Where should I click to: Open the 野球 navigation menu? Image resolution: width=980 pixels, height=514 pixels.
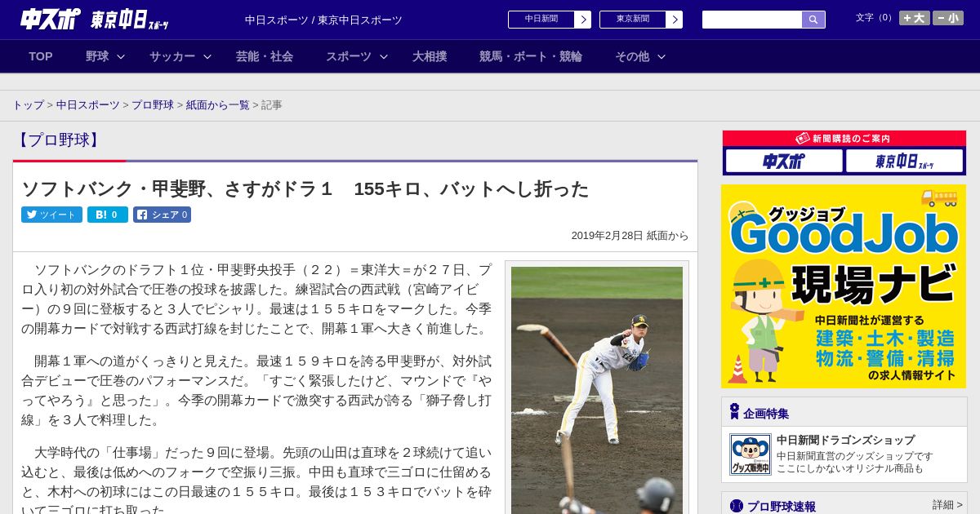coord(97,56)
